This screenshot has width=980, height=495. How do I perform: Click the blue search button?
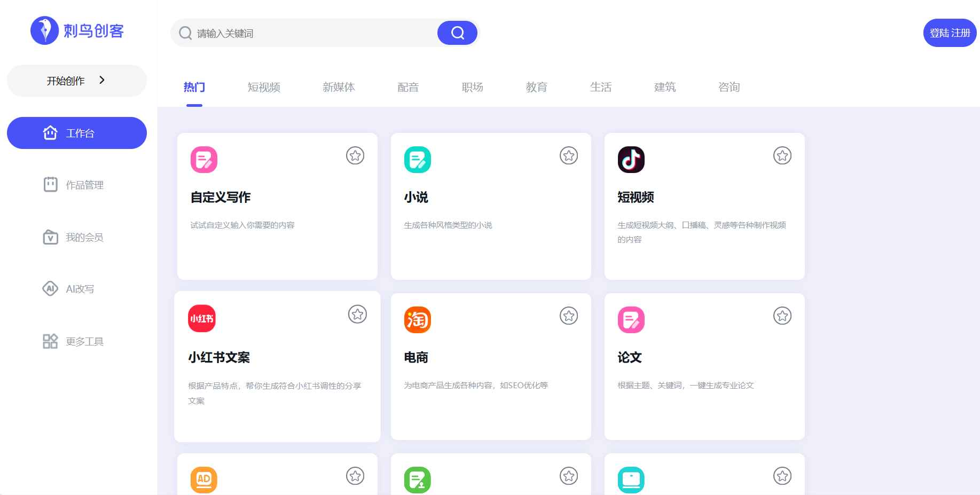tap(457, 33)
